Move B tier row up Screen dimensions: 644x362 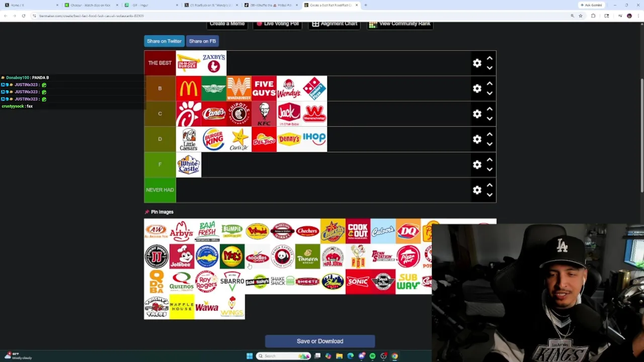[x=490, y=83]
